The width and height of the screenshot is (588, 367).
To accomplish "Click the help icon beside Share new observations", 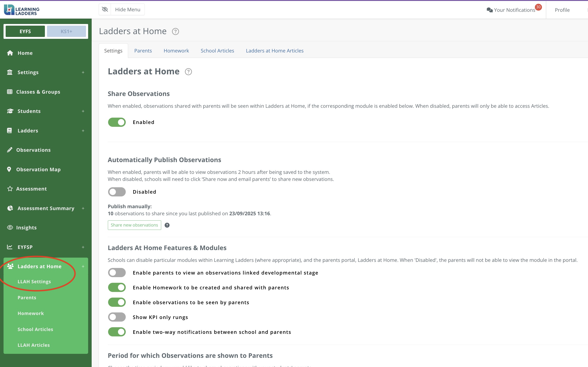I will [167, 225].
